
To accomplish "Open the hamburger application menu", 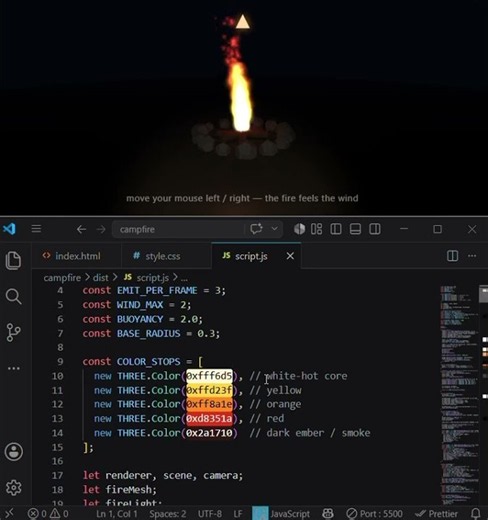I will pyautogui.click(x=36, y=229).
